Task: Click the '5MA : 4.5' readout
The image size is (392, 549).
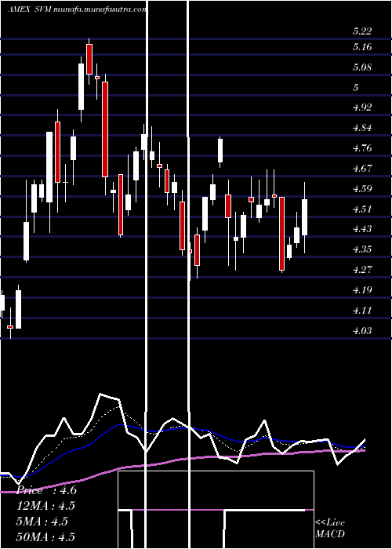Action: (42, 522)
